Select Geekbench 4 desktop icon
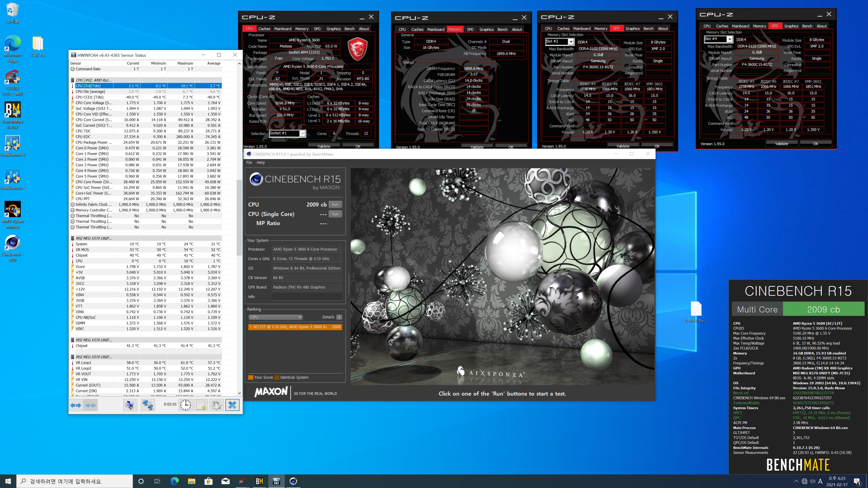The width and height of the screenshot is (868, 488). [12, 179]
